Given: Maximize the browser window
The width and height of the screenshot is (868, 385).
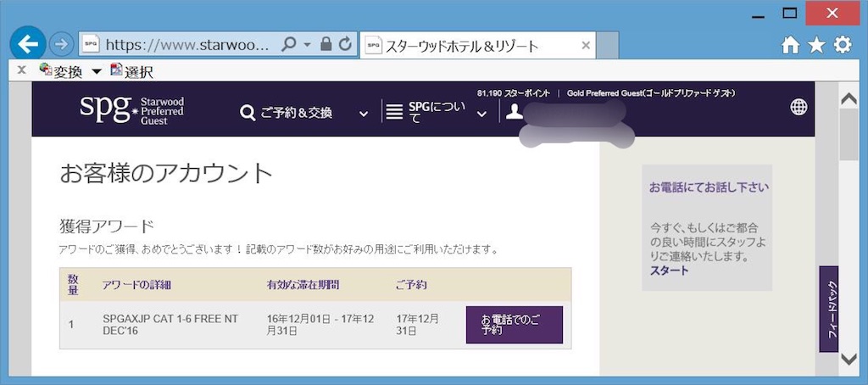Looking at the screenshot, I should [789, 14].
